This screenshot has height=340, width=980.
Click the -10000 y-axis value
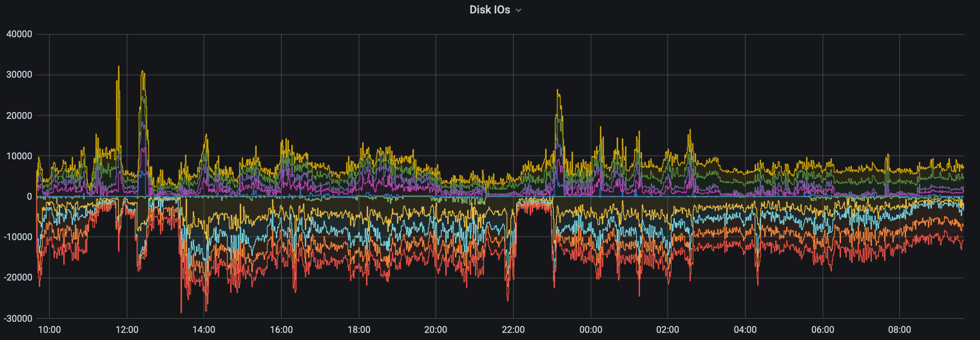18,237
